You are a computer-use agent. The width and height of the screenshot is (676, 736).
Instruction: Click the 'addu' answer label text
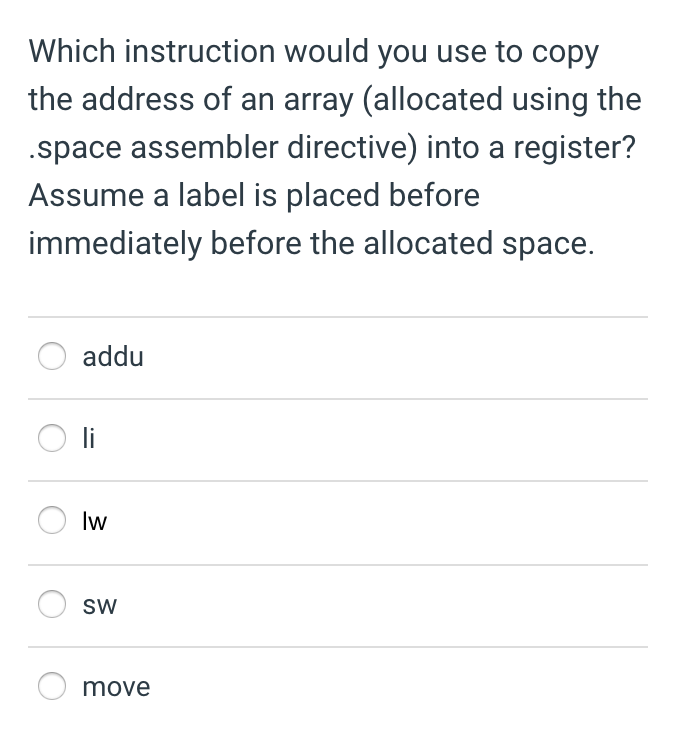[113, 357]
